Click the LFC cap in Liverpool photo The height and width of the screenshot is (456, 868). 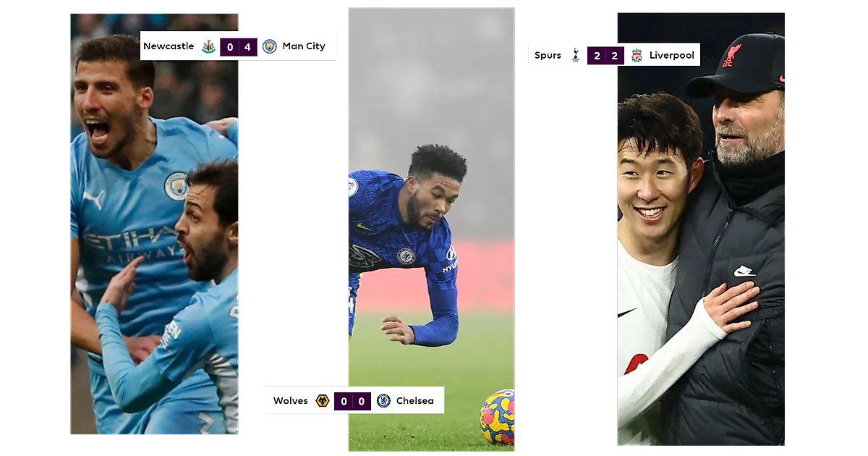736,65
